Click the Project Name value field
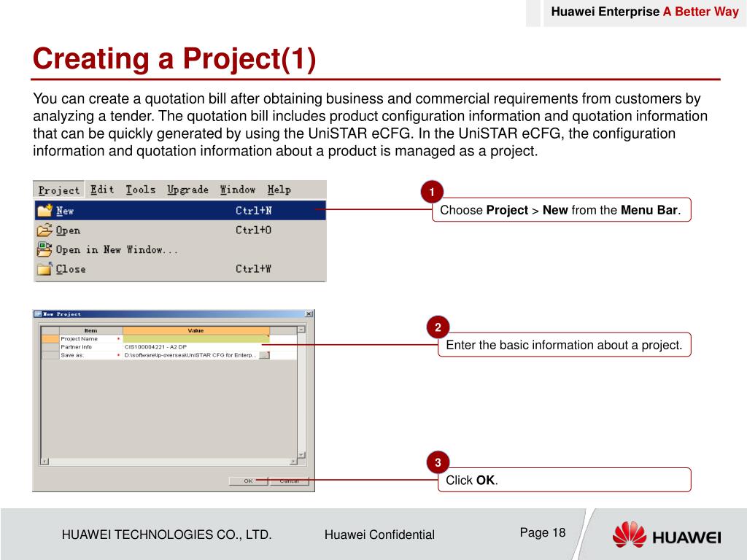The image size is (747, 560). (196, 338)
